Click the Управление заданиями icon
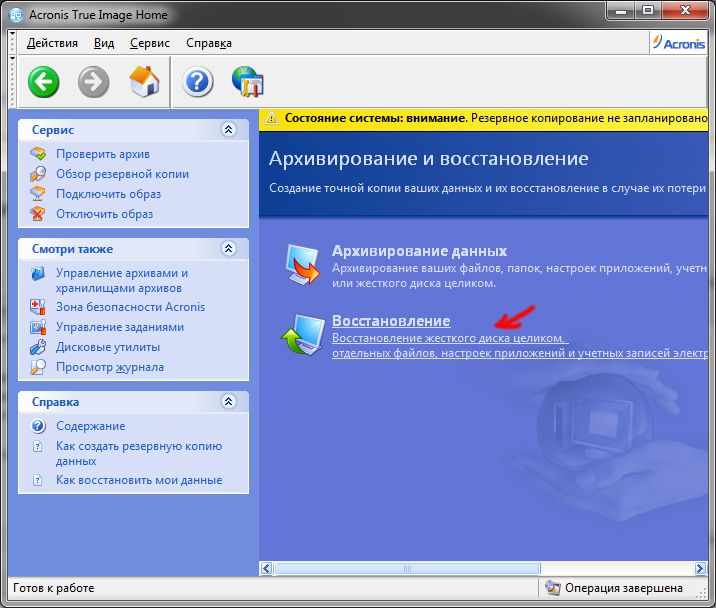This screenshot has width=716, height=608. point(38,327)
